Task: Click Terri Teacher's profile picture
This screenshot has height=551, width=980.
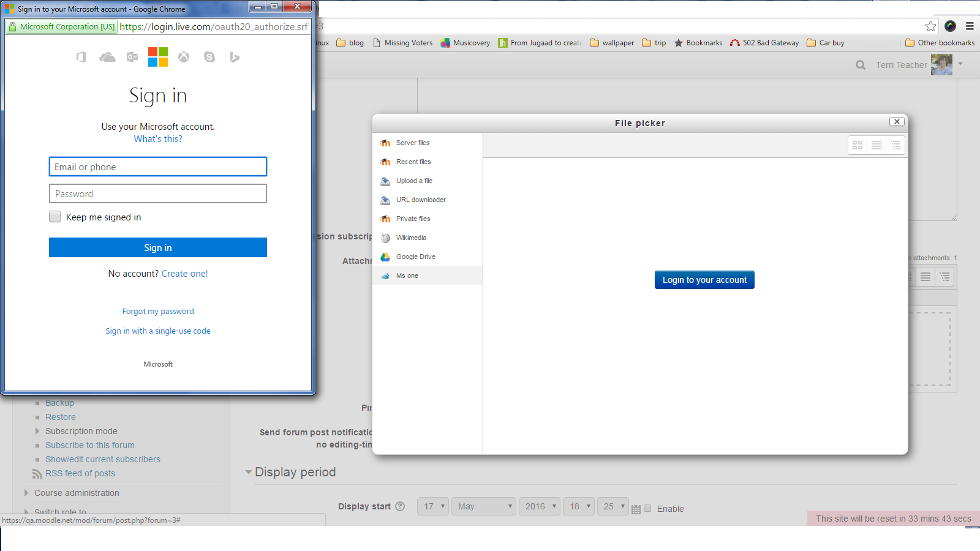Action: point(941,64)
